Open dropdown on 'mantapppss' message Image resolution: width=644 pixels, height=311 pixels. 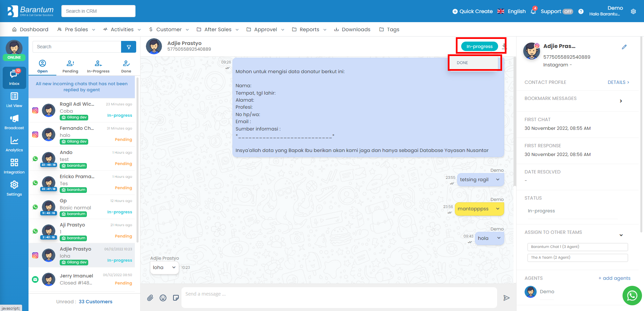click(x=498, y=209)
